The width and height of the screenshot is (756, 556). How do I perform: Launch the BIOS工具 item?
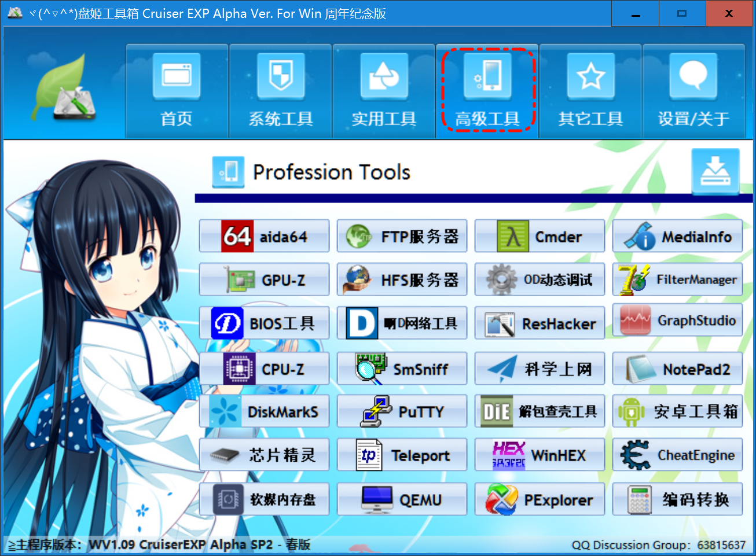coord(264,323)
